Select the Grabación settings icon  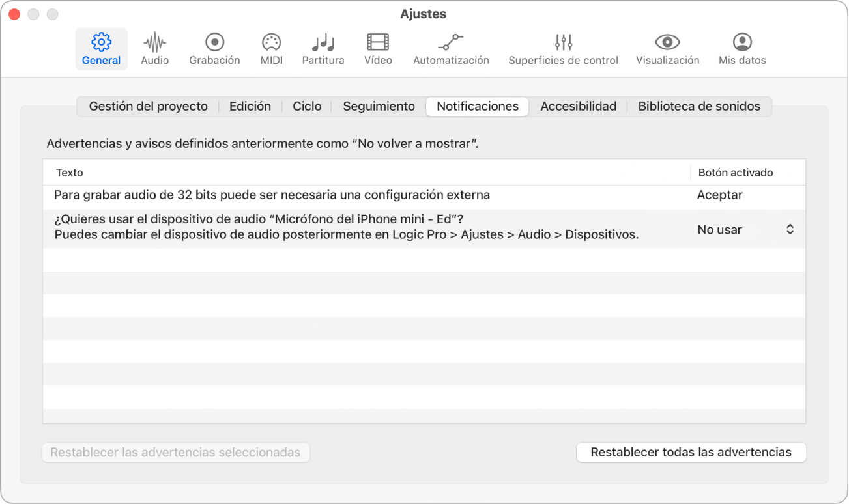click(214, 48)
